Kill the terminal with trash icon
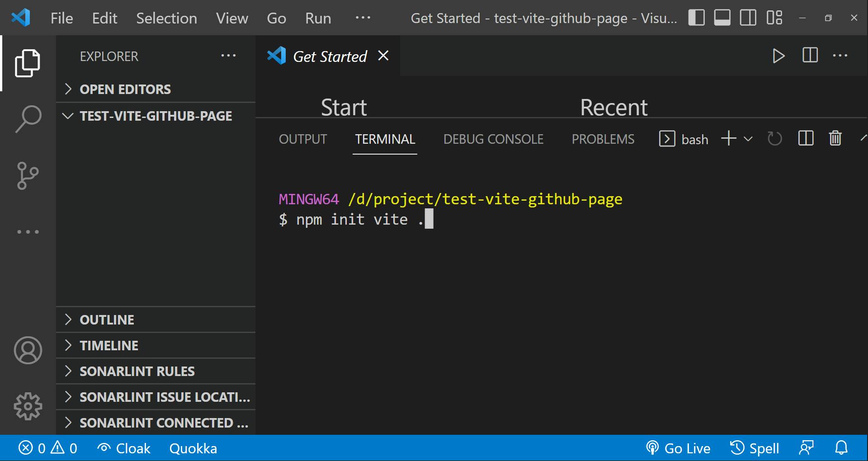Screen dimensions: 868x461 835,138
